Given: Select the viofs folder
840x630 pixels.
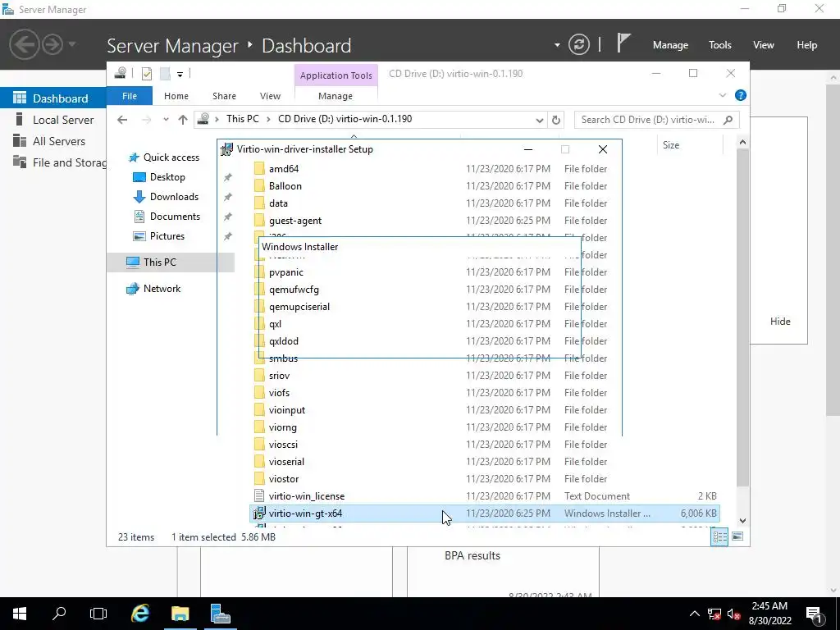Looking at the screenshot, I should [279, 393].
